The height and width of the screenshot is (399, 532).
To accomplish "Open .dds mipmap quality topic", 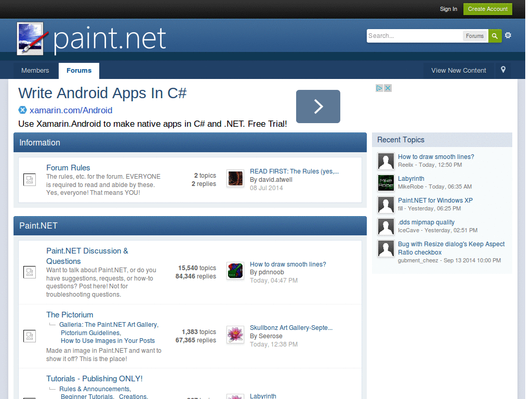I will [426, 222].
